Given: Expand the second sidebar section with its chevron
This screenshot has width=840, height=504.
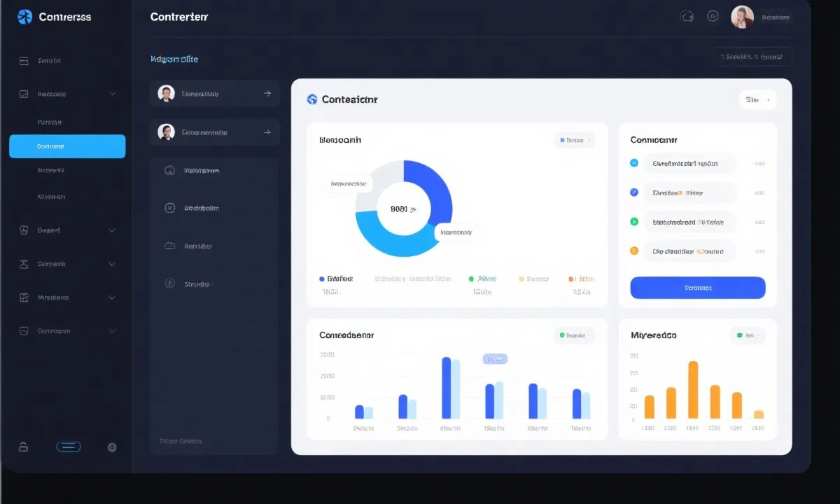Looking at the screenshot, I should pos(112,94).
